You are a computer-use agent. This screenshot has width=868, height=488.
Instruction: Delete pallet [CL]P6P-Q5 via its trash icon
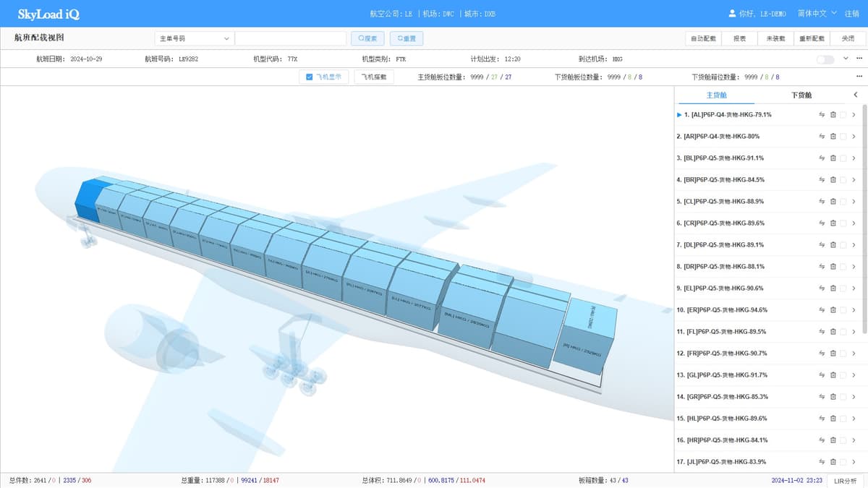click(x=833, y=201)
